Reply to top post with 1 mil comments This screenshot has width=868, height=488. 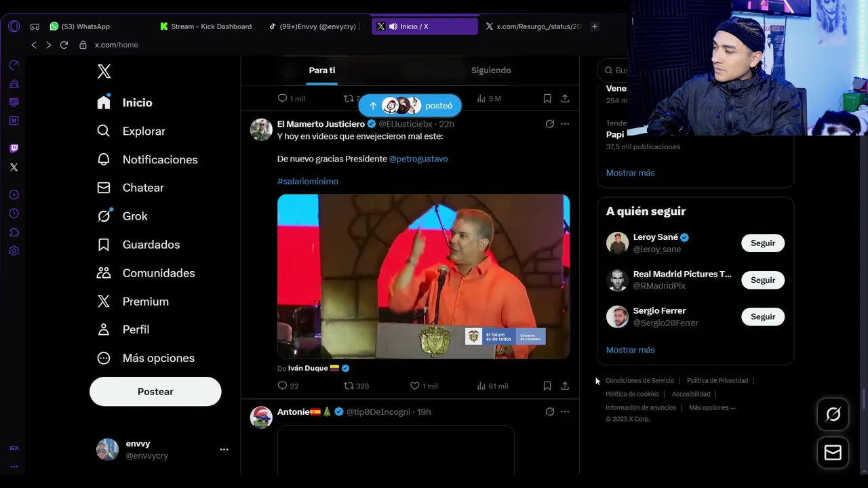(292, 98)
